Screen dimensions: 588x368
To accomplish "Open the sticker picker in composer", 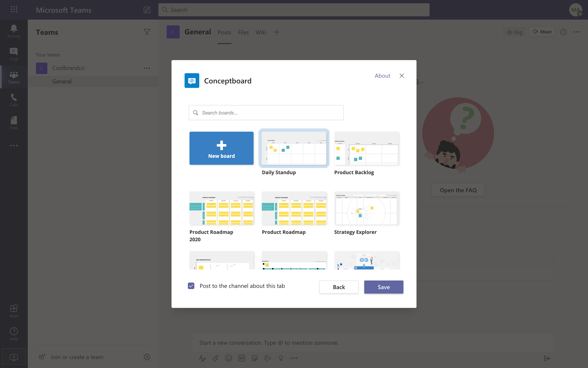I will [255, 358].
